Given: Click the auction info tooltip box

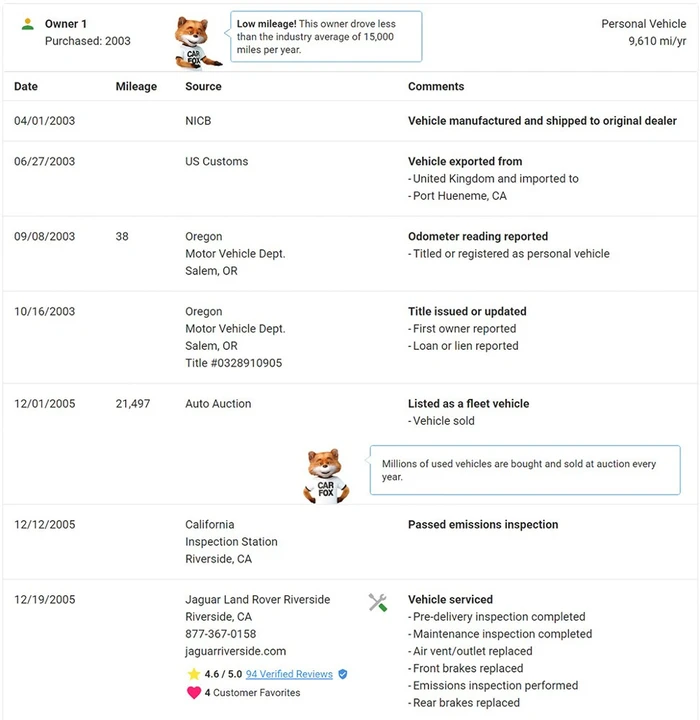Looking at the screenshot, I should point(525,470).
